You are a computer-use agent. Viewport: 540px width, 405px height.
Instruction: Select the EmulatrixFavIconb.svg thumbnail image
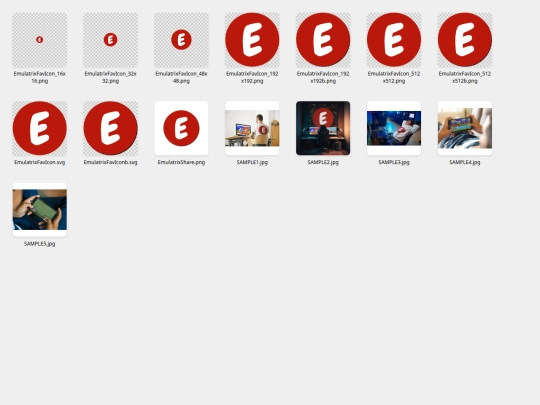point(111,128)
